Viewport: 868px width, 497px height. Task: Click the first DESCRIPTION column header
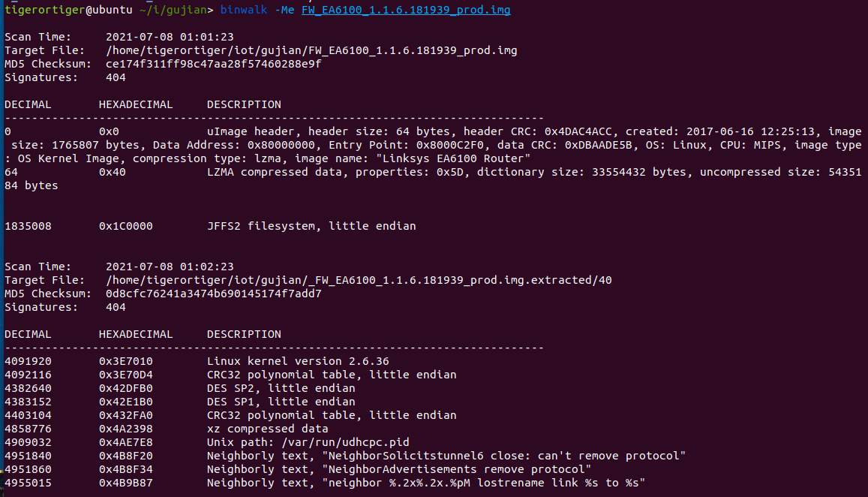(x=244, y=104)
